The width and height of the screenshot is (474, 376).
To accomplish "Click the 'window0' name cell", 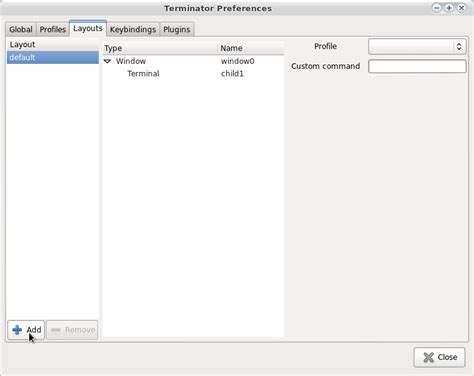I will click(238, 61).
